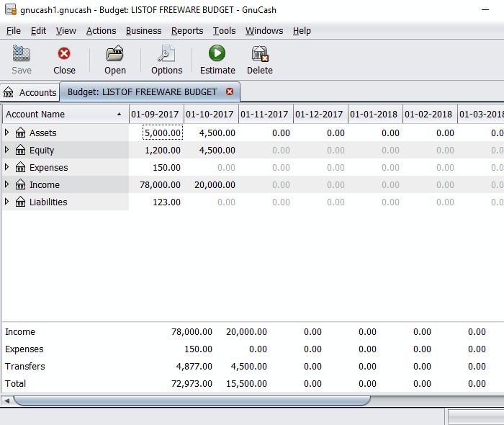
Task: Click the Open folder toolbar icon
Action: coord(115,53)
